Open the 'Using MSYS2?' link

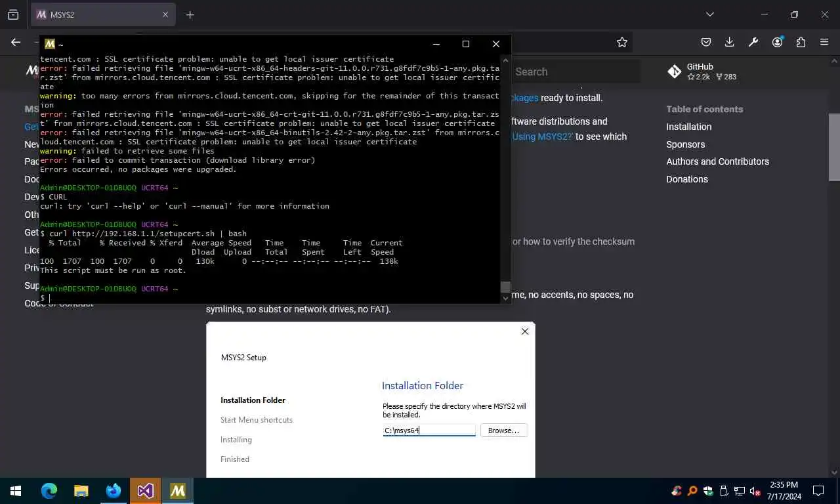click(543, 136)
